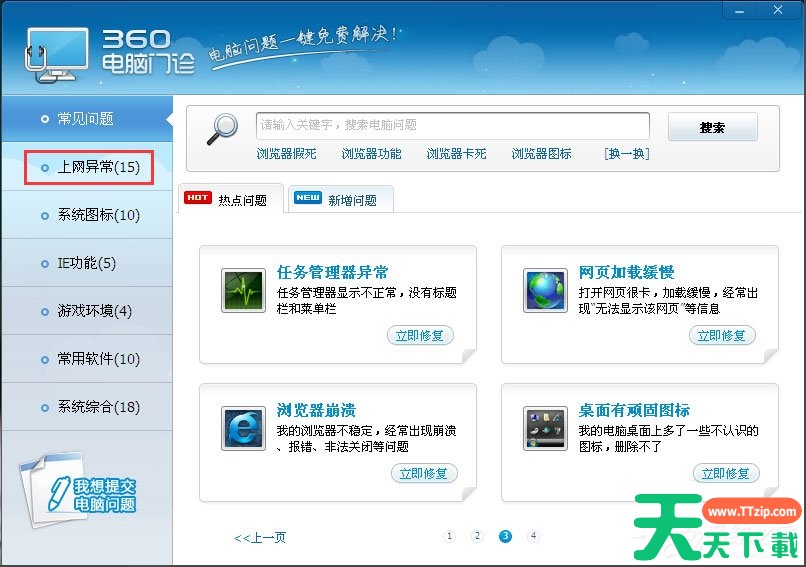Click the 搜索 button

tap(712, 127)
